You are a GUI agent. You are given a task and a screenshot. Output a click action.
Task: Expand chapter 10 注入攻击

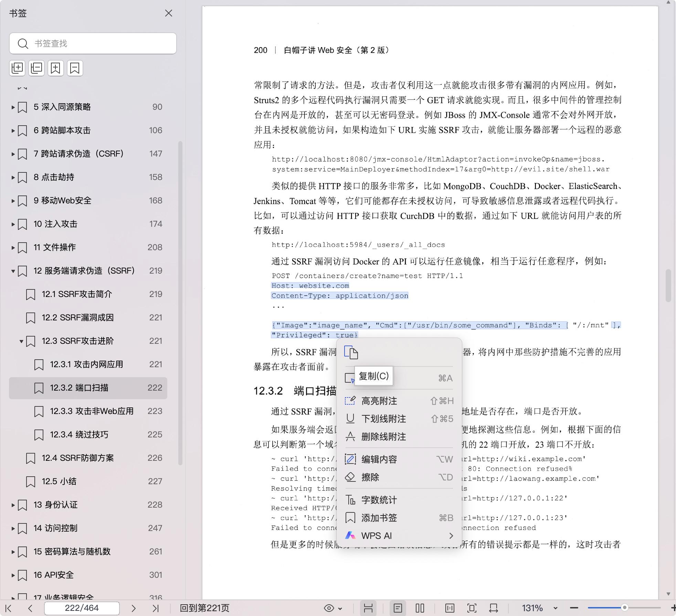(13, 224)
